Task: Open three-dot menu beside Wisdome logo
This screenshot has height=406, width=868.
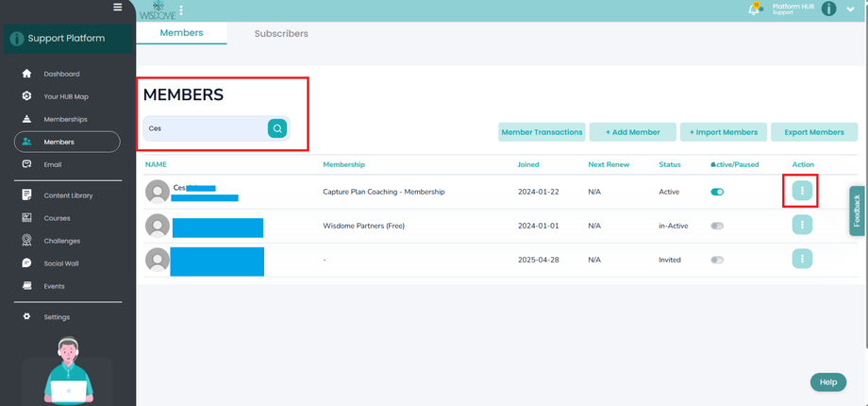Action: click(181, 10)
